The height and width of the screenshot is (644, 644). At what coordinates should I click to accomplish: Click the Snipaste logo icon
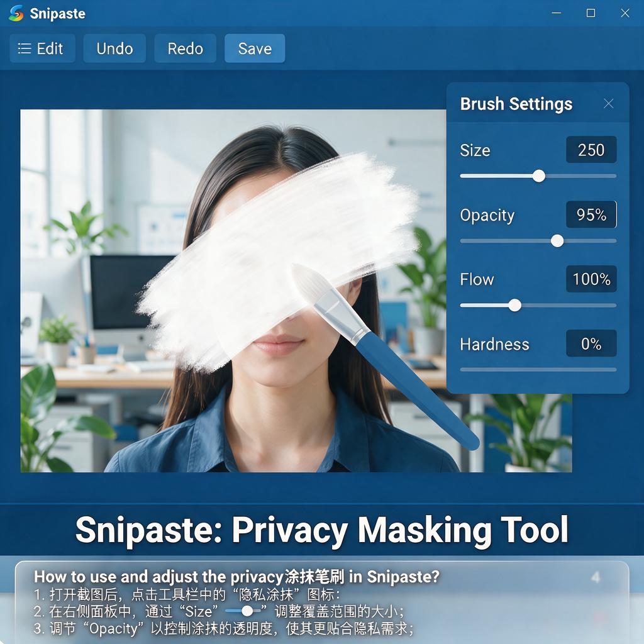[x=16, y=13]
